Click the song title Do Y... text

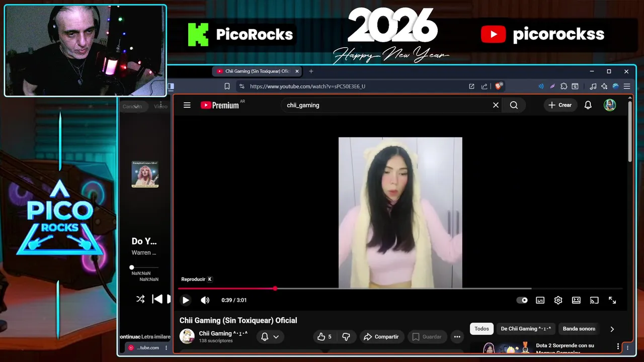coord(144,241)
